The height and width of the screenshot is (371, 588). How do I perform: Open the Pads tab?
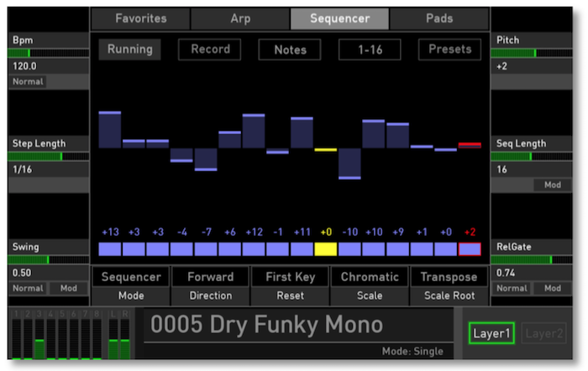pos(439,18)
